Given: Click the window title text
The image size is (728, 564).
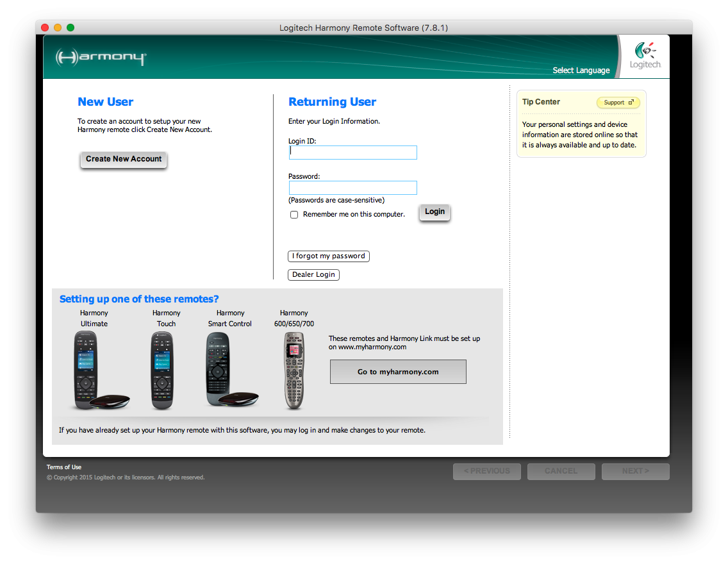Looking at the screenshot, I should (363, 28).
